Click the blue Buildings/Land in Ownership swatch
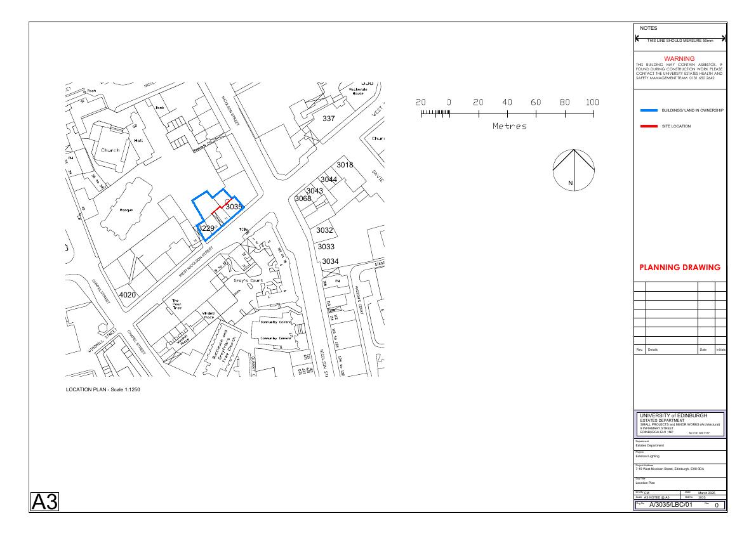Image resolution: width=756 pixels, height=534 pixels. coord(648,110)
